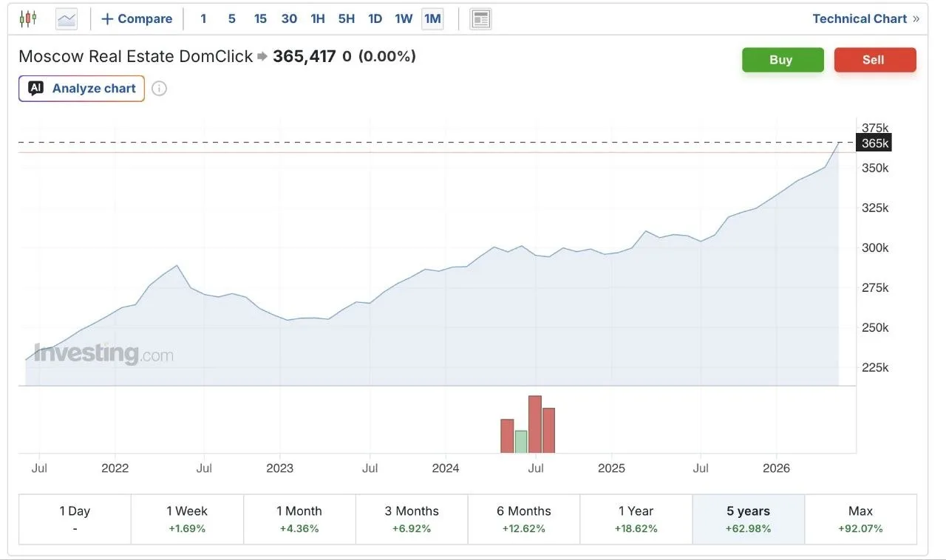
Task: Set interval to 15 minutes
Action: point(260,18)
